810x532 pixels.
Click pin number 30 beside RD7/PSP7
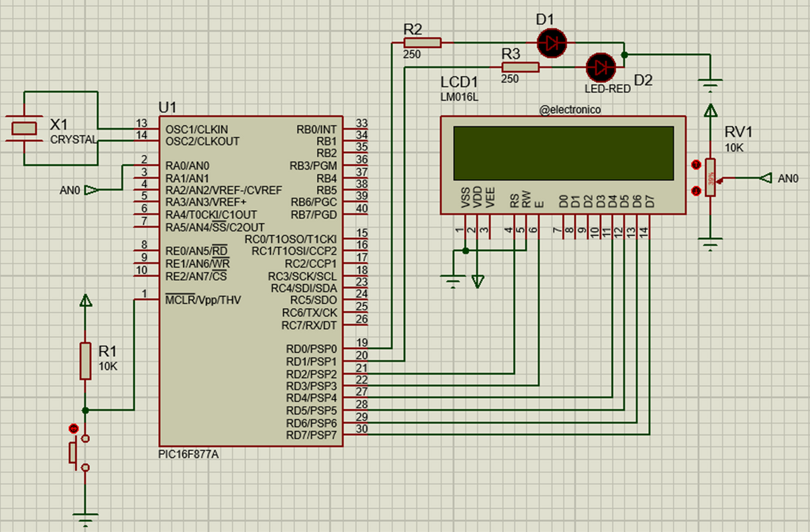(x=362, y=429)
